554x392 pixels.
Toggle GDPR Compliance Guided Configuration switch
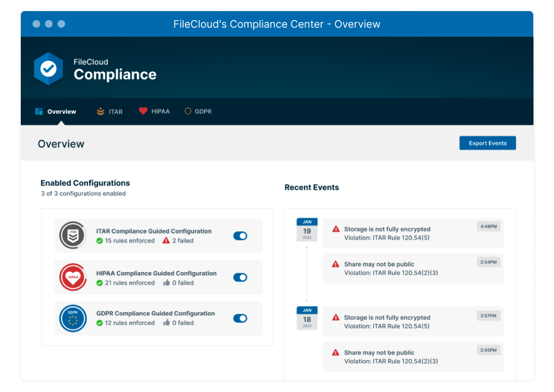coord(240,318)
